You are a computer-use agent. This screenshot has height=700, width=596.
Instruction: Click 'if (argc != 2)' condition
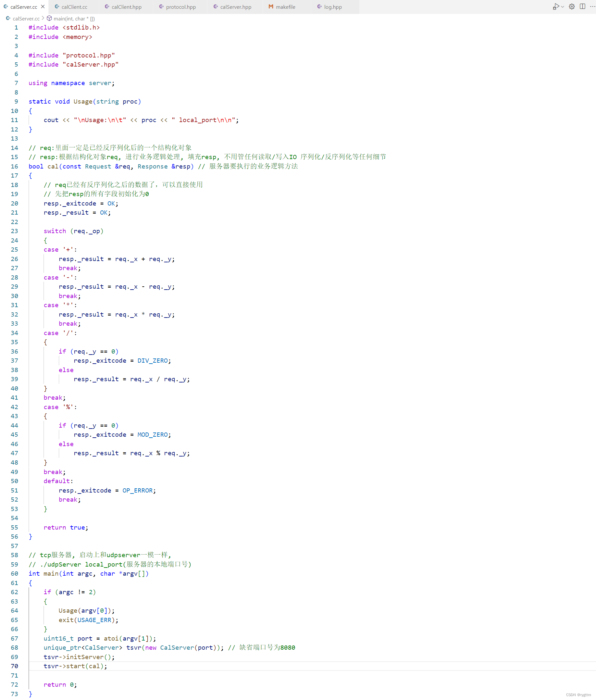click(x=70, y=592)
